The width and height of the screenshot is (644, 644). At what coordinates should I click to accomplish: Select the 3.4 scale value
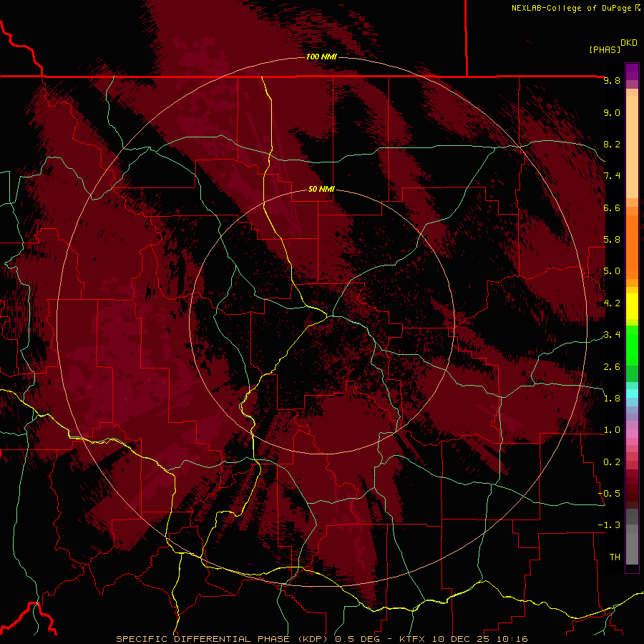[612, 335]
